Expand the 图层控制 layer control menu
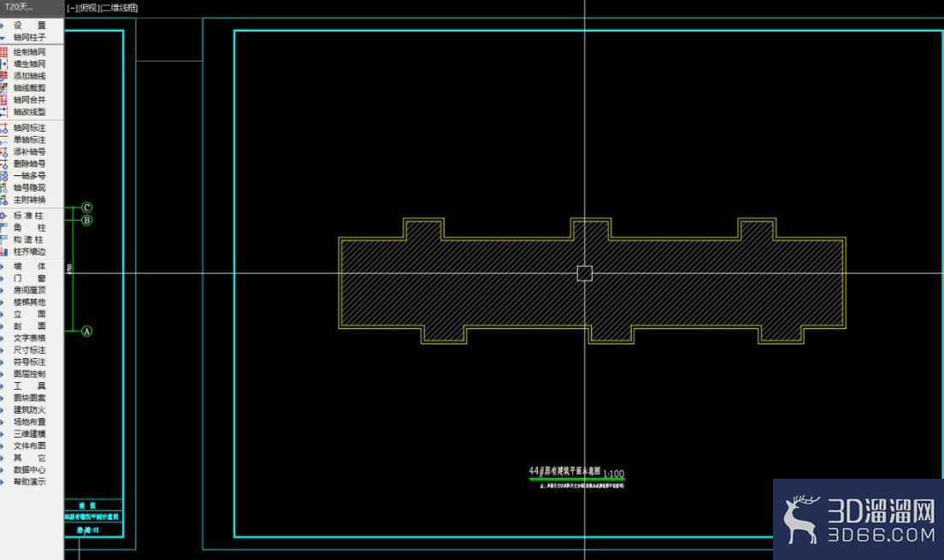This screenshot has width=944, height=560. (x=29, y=374)
